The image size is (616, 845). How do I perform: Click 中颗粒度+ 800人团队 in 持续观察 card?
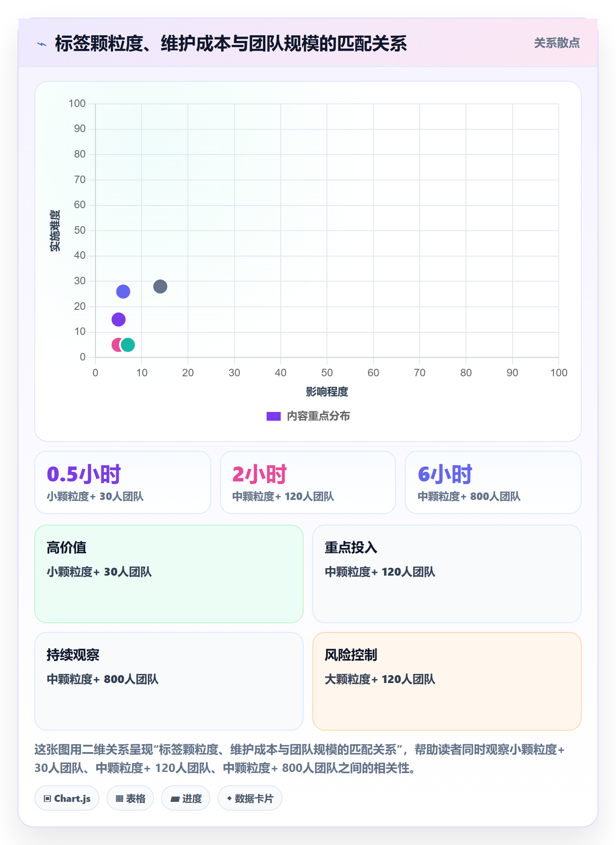(103, 679)
